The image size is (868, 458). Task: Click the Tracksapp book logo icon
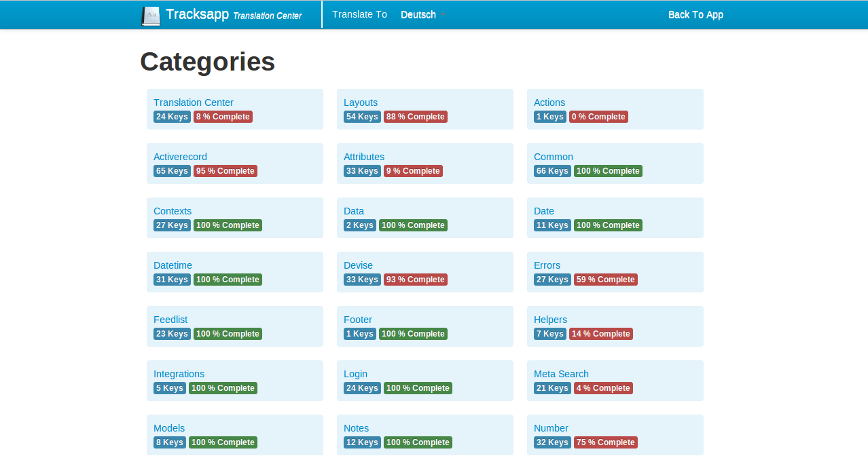tap(151, 16)
